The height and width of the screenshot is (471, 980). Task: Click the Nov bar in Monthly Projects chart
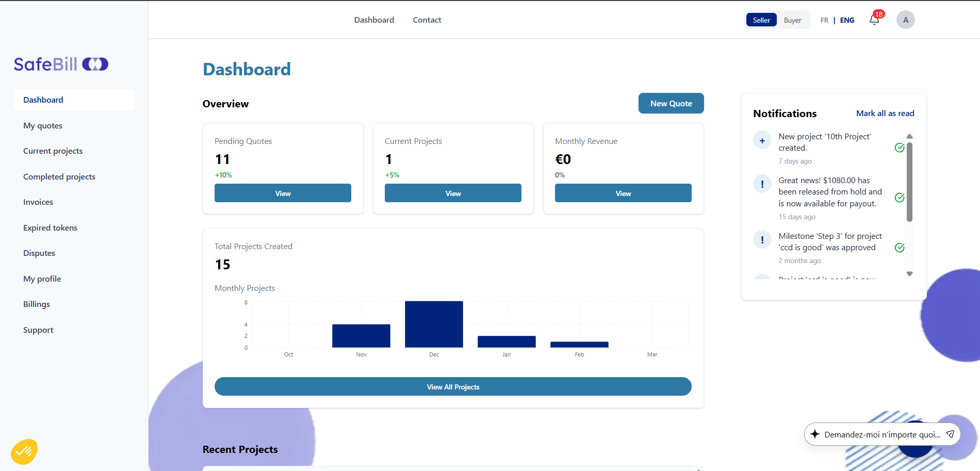361,335
